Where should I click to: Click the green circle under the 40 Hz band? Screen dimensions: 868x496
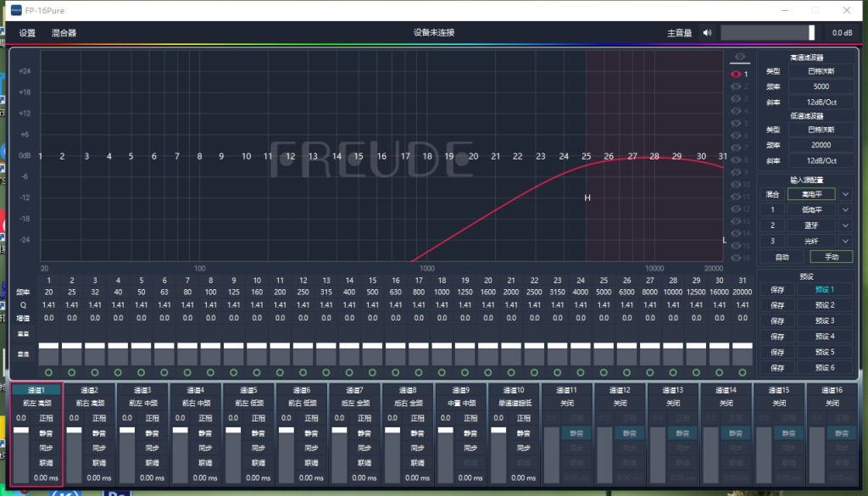118,372
